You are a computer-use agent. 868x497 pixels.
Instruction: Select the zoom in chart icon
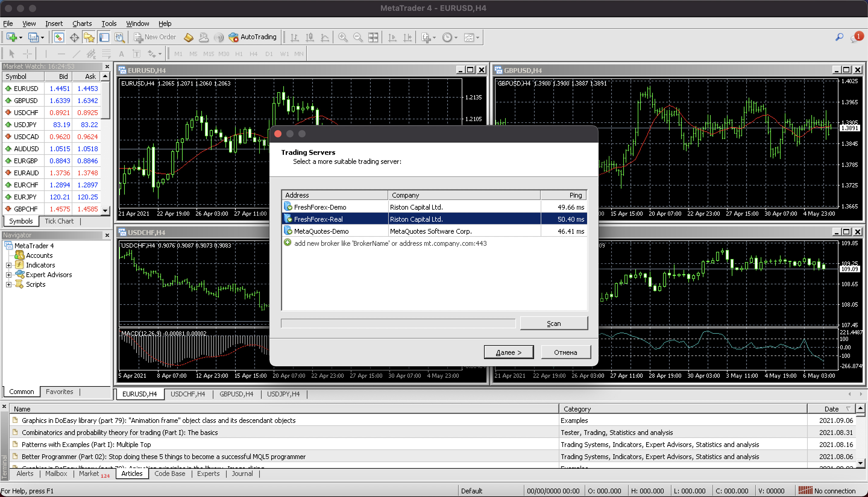tap(342, 37)
